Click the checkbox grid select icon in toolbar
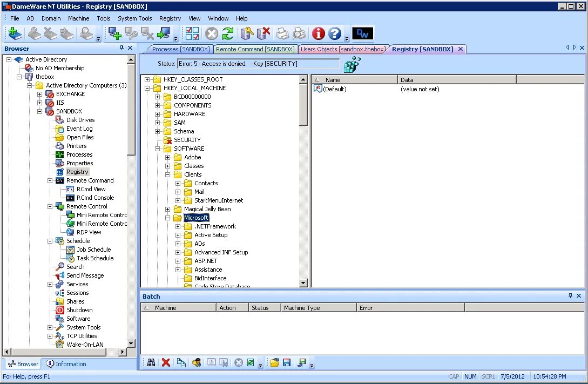The image size is (588, 384). [x=192, y=33]
